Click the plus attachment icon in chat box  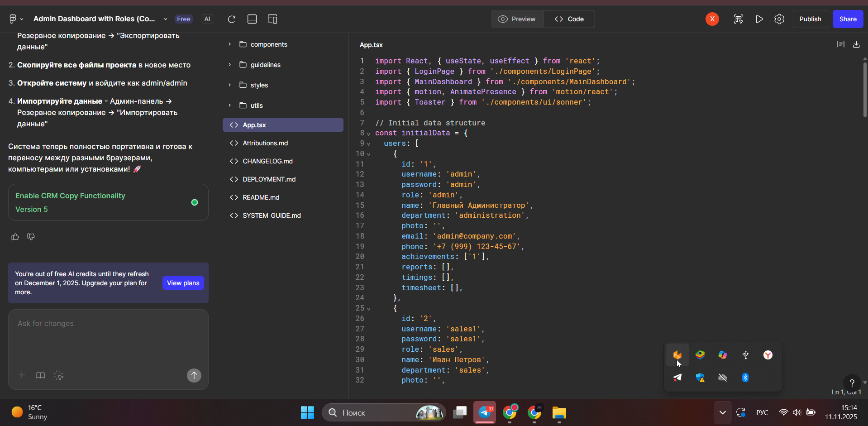(x=22, y=375)
